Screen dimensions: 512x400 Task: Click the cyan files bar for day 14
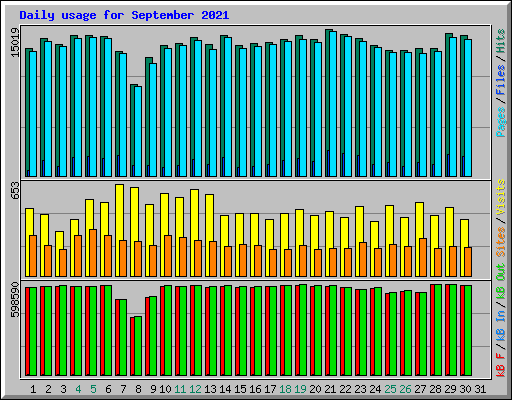click(228, 107)
